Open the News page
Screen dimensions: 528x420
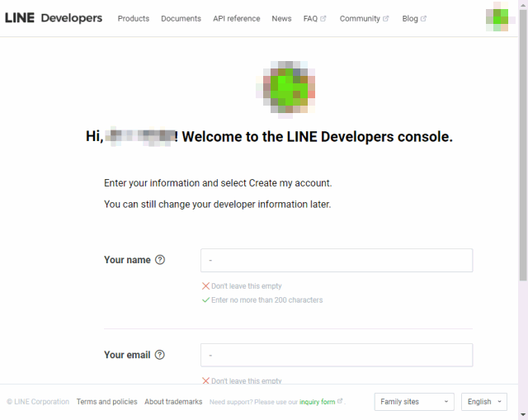tap(281, 18)
